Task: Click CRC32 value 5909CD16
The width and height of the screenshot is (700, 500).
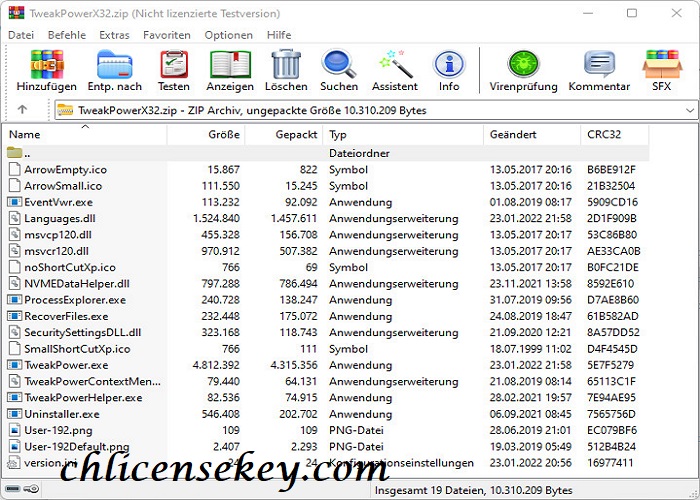Action: point(612,202)
